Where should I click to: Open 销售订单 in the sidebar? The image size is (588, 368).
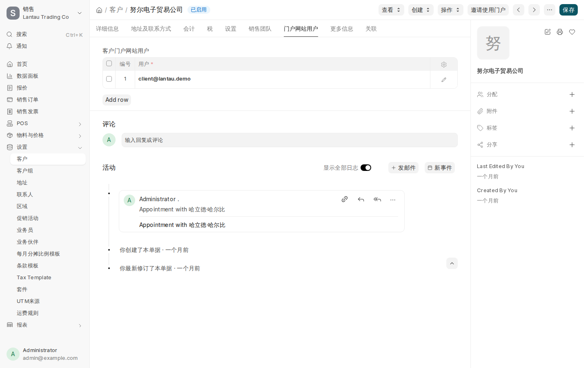pos(45,100)
